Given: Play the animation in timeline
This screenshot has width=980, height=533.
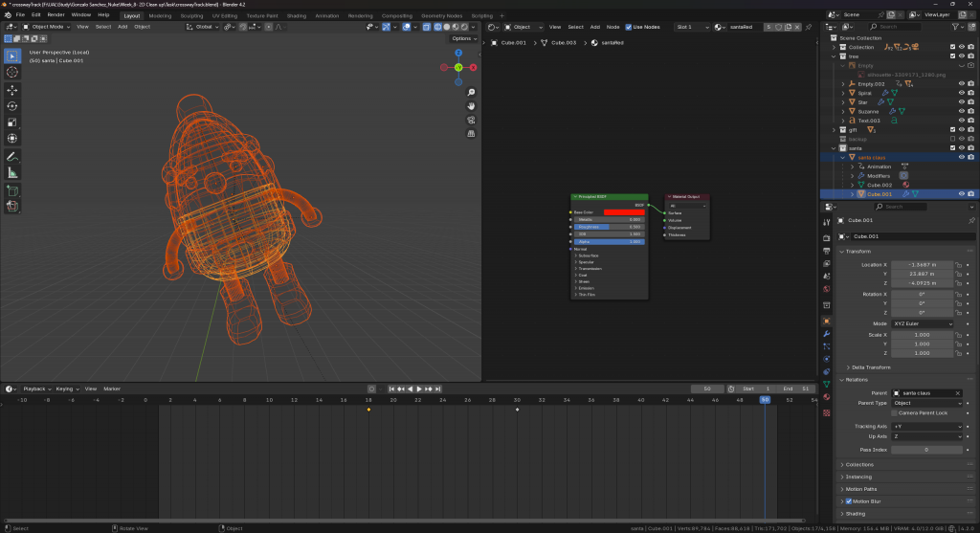Looking at the screenshot, I should 419,389.
